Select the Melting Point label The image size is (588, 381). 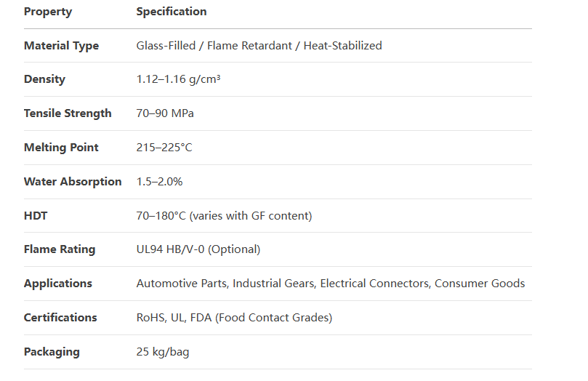coord(61,148)
